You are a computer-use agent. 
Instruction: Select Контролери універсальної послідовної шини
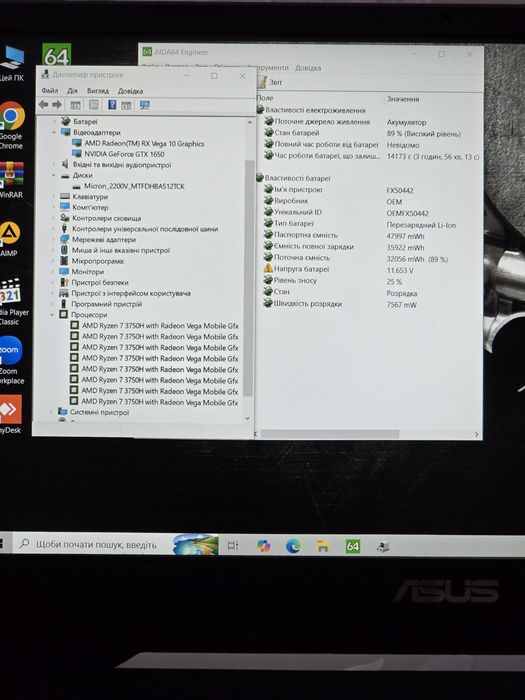(145, 229)
